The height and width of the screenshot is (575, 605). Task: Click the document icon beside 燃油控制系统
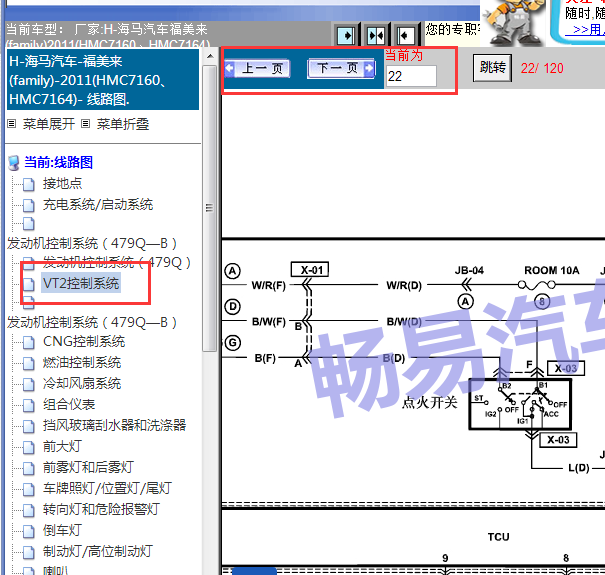point(29,364)
